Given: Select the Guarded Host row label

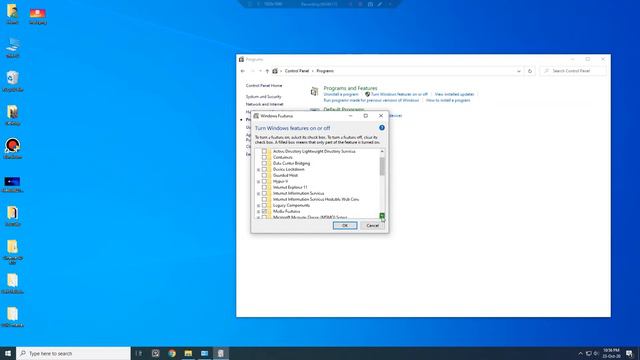Looking at the screenshot, I should [x=285, y=176].
